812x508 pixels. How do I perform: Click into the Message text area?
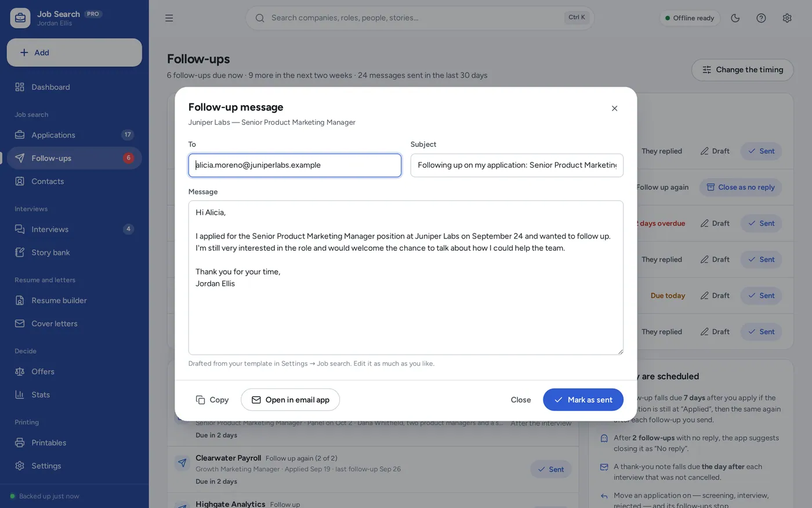406,278
